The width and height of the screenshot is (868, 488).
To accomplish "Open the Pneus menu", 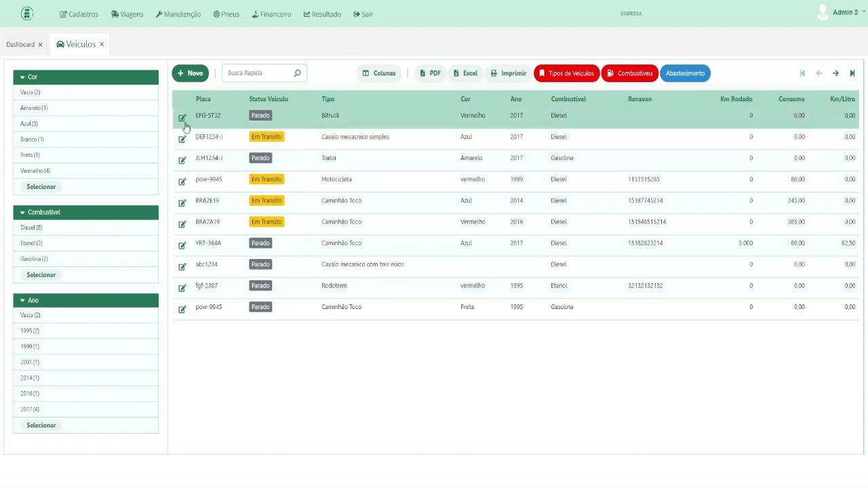I will click(x=226, y=14).
